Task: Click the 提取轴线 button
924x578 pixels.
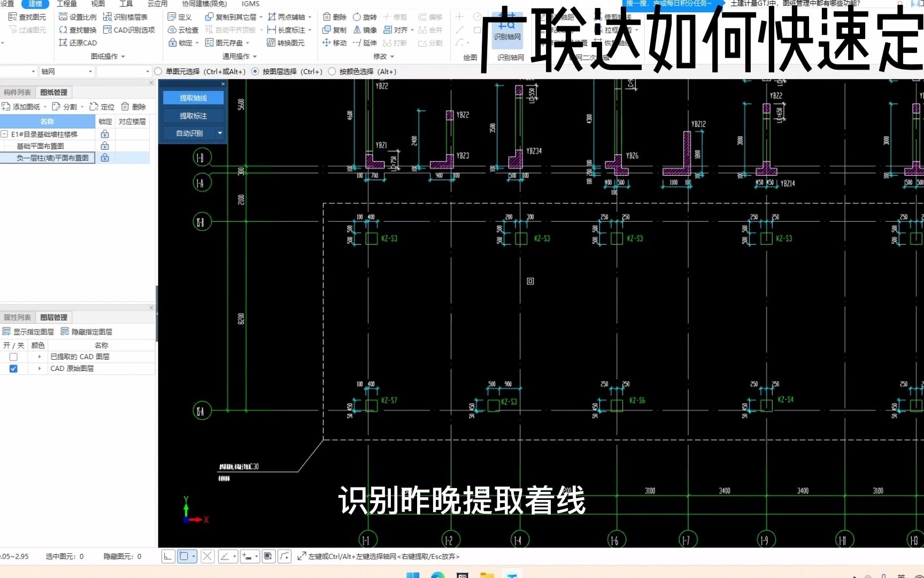Action: point(193,98)
